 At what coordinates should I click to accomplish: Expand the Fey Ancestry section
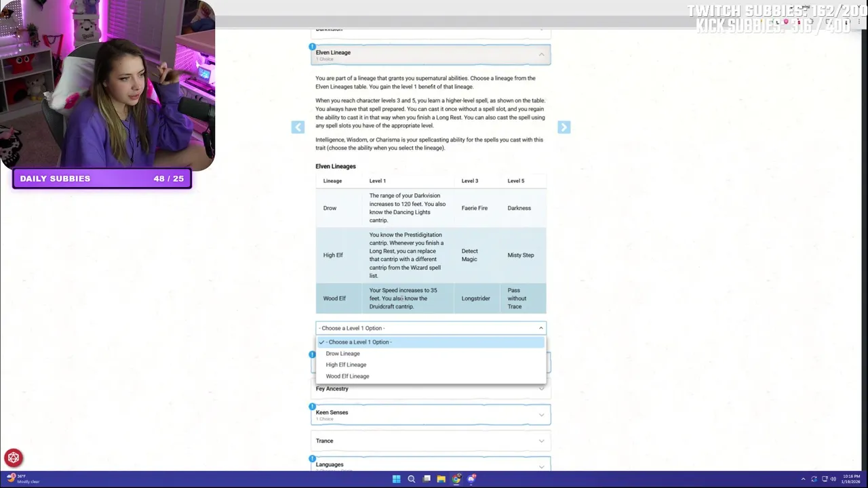tap(431, 388)
